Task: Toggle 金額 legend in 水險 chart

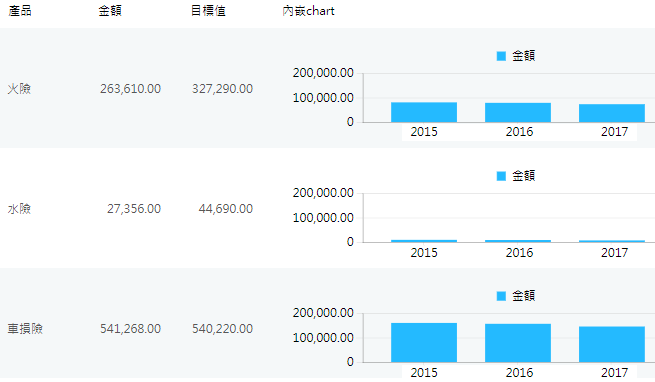Action: coord(516,176)
